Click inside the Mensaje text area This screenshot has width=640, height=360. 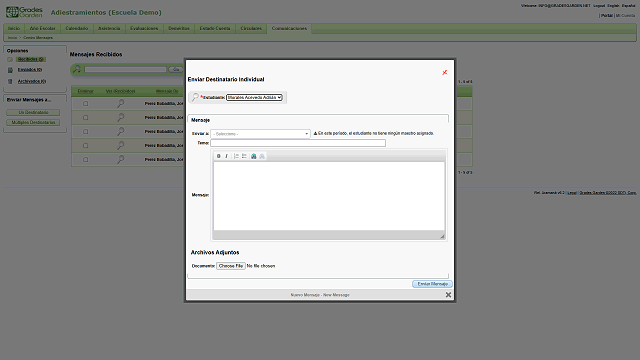(x=329, y=196)
